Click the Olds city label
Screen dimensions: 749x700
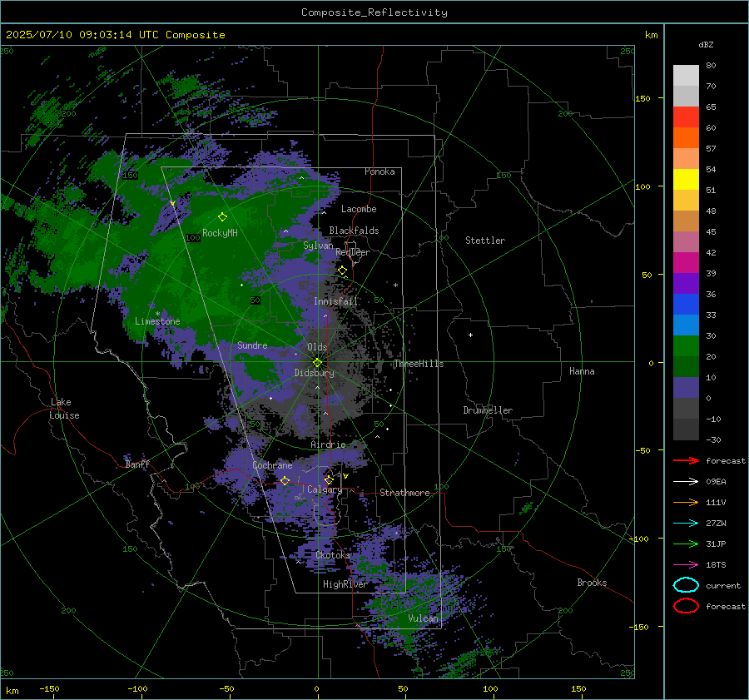(x=317, y=347)
